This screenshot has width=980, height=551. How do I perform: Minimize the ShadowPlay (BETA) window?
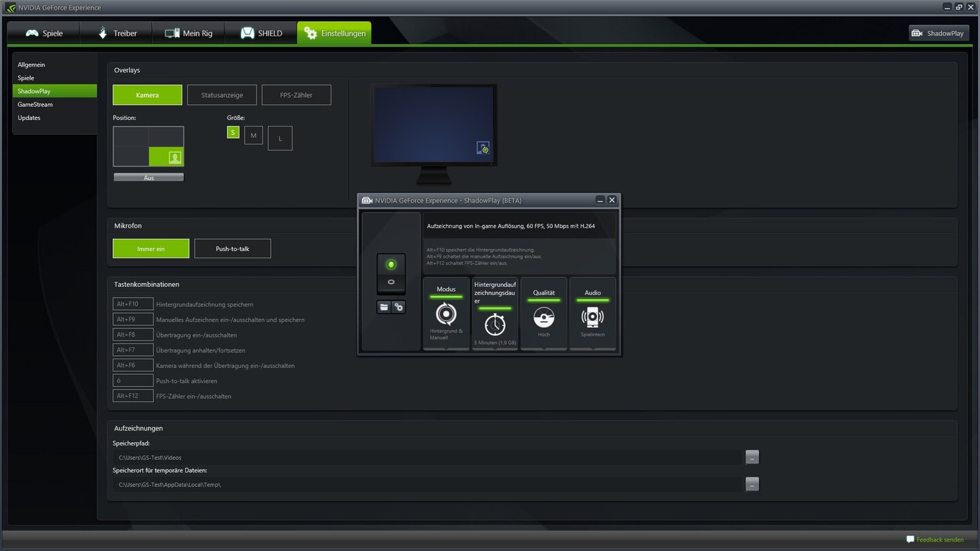(600, 200)
